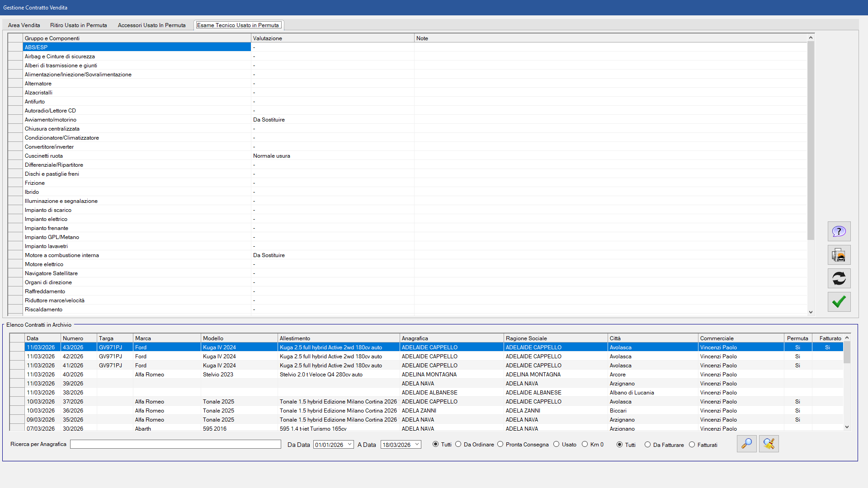Select the Da Fatturare radio button
The width and height of the screenshot is (868, 488).
648,445
